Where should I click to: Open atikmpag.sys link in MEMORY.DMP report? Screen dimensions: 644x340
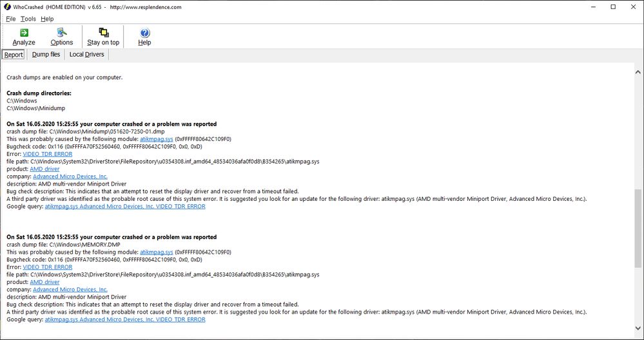coord(157,252)
